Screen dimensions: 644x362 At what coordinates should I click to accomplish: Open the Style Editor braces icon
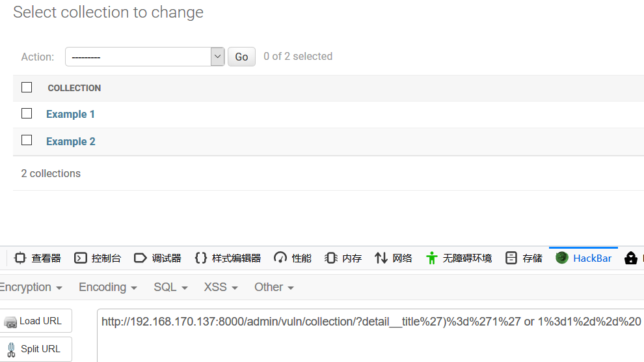pos(201,258)
